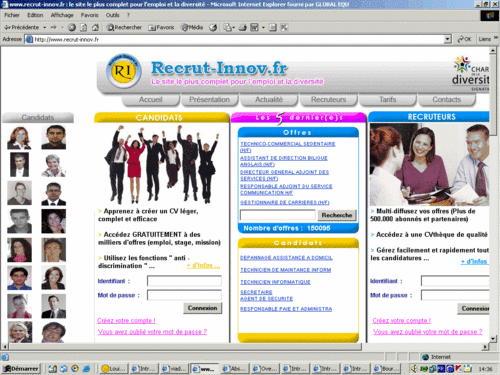Image resolution: width=500 pixels, height=375 pixels.
Task: Click the History icon beside Média
Action: [x=213, y=28]
